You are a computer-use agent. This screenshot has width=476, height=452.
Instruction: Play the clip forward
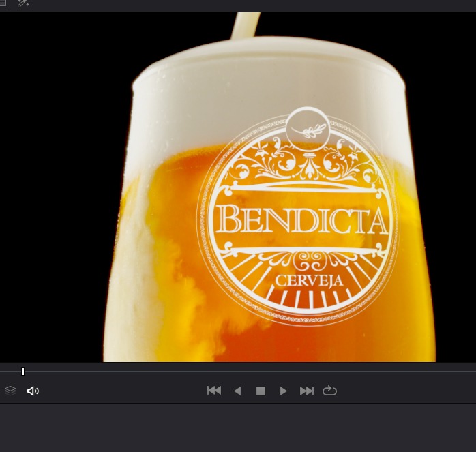click(x=283, y=391)
